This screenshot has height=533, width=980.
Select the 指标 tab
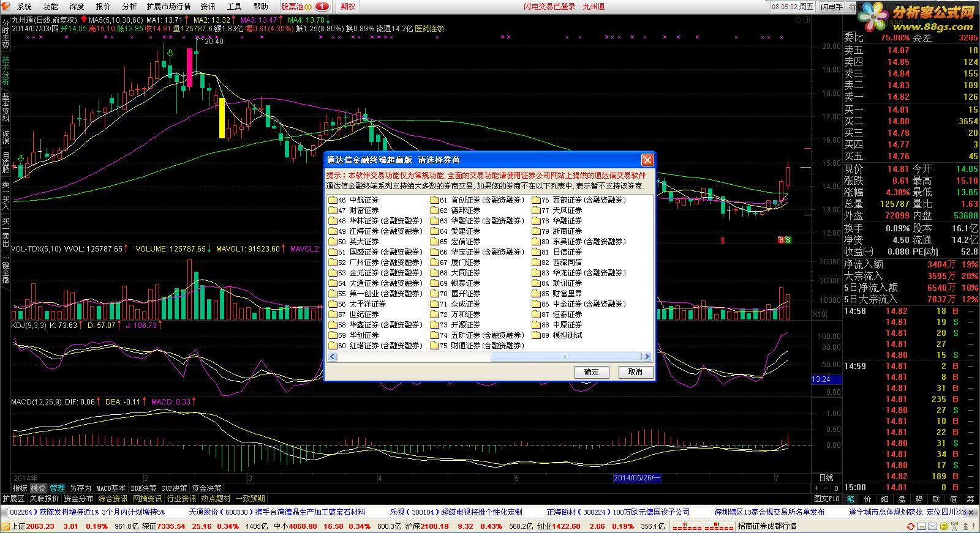20,488
